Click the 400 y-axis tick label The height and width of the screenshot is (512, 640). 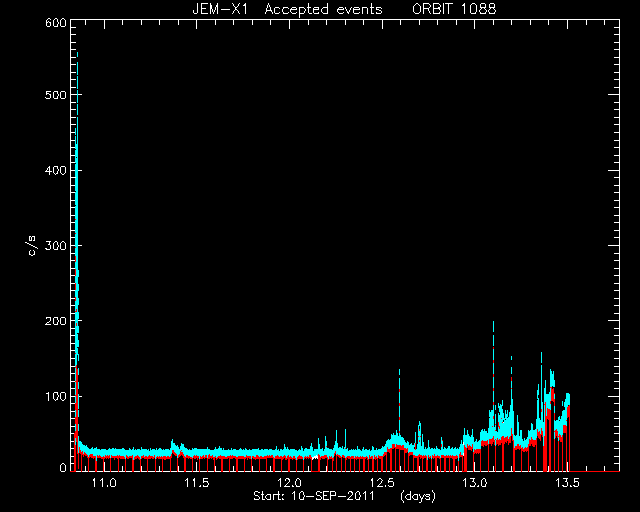pyautogui.click(x=56, y=170)
